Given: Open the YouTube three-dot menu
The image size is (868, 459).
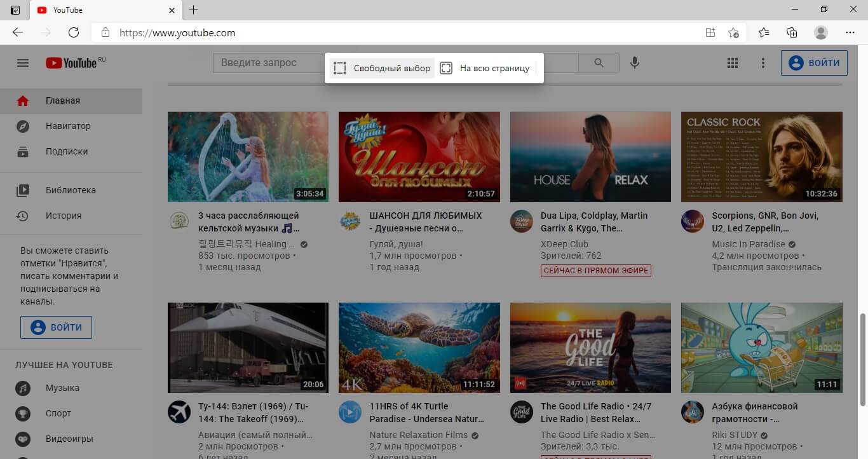Looking at the screenshot, I should [x=763, y=62].
